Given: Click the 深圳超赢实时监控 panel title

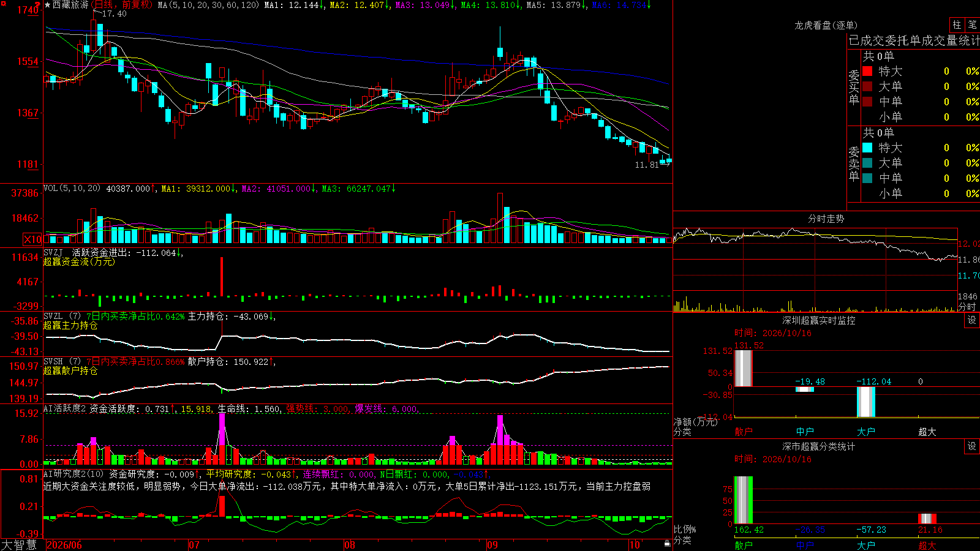Looking at the screenshot, I should coord(819,320).
